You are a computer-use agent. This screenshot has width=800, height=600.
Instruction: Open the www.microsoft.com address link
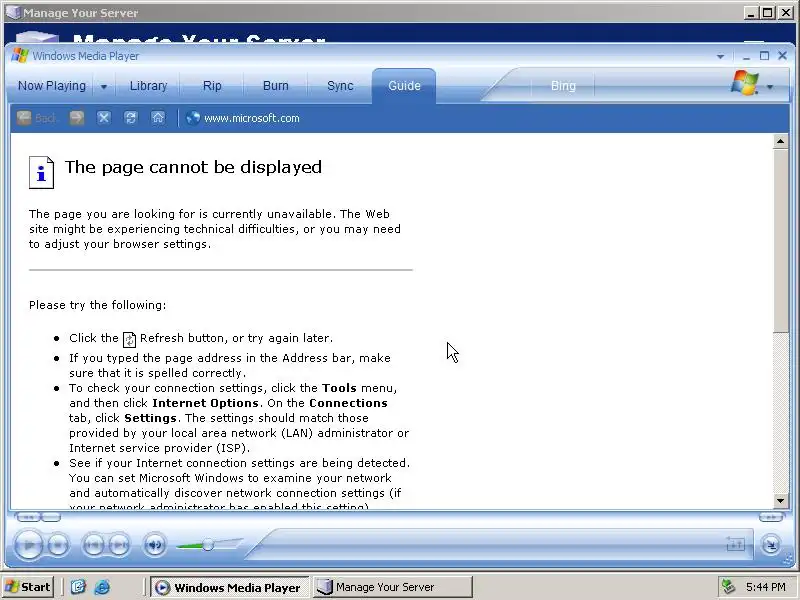pyautogui.click(x=252, y=118)
